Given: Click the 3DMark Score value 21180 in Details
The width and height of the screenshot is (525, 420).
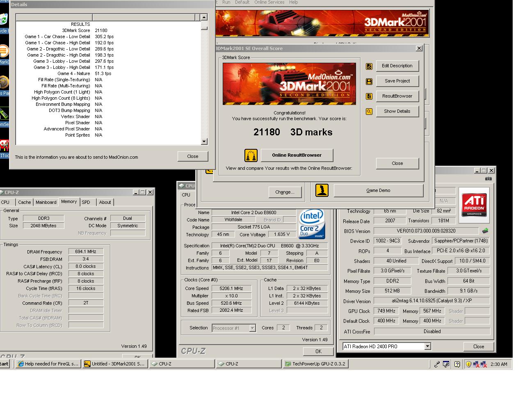Looking at the screenshot, I should [x=101, y=31].
